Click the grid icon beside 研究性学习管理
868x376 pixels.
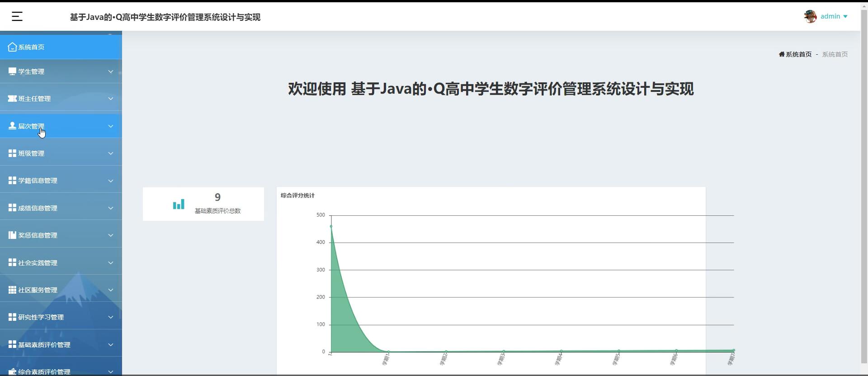pyautogui.click(x=12, y=317)
